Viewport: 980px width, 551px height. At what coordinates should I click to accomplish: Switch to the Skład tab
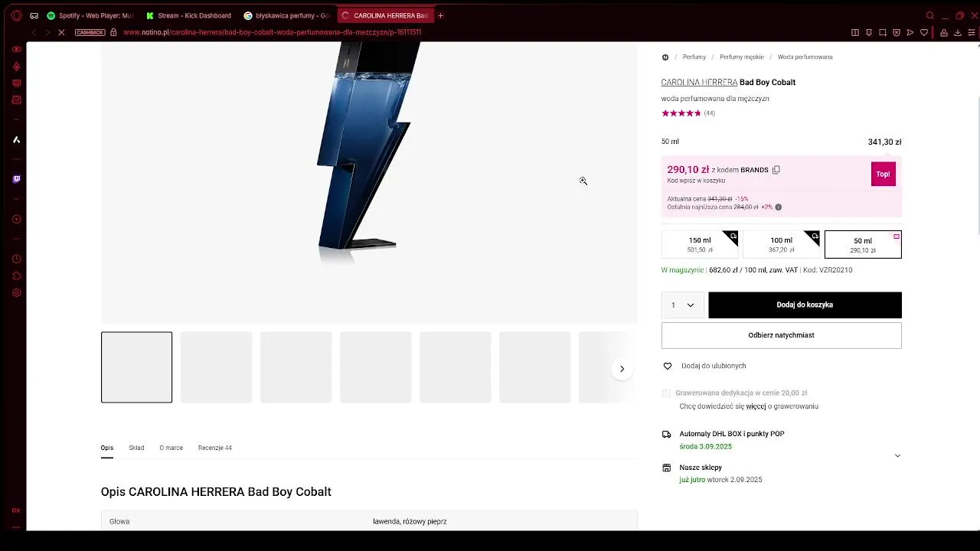click(x=136, y=448)
